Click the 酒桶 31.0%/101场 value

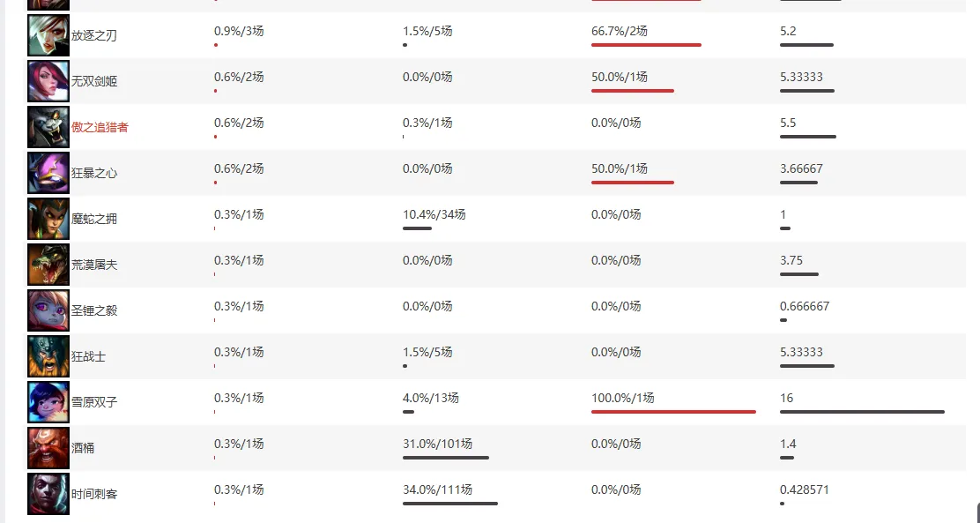point(437,445)
